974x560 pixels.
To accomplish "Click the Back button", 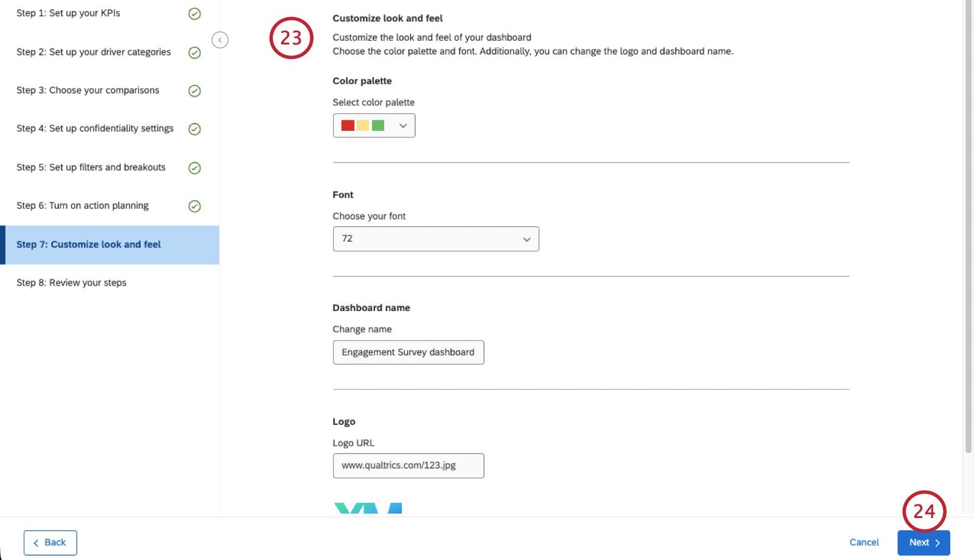I will tap(51, 543).
